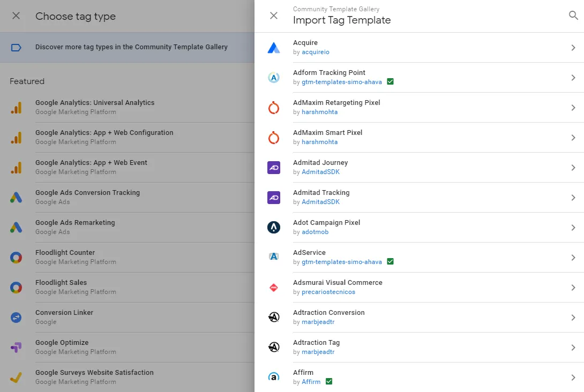Click the Acquire blue triangle logo

coord(274,48)
